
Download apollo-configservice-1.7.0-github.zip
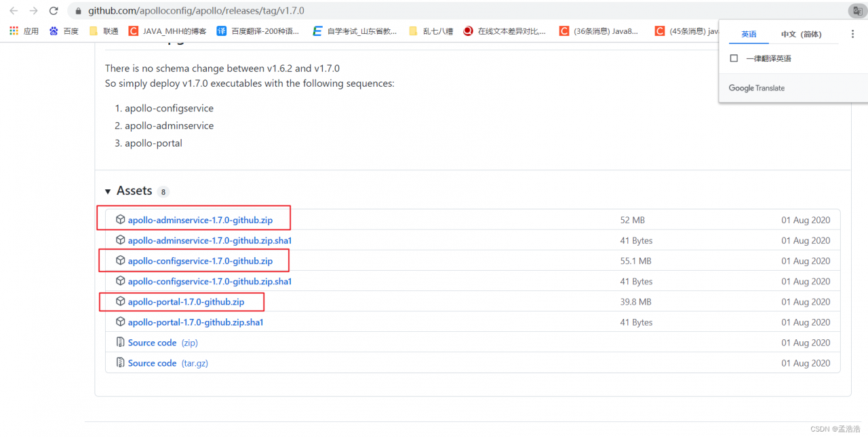(x=200, y=261)
